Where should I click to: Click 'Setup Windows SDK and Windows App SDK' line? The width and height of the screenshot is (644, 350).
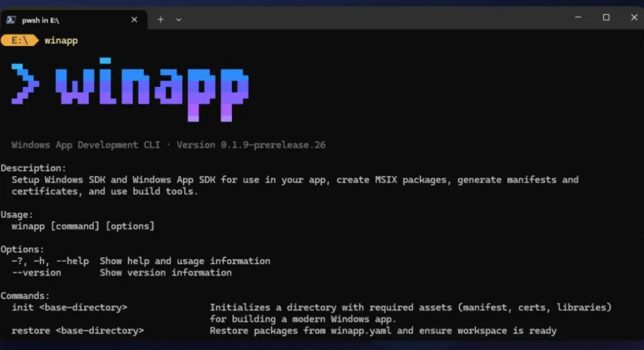coord(295,180)
